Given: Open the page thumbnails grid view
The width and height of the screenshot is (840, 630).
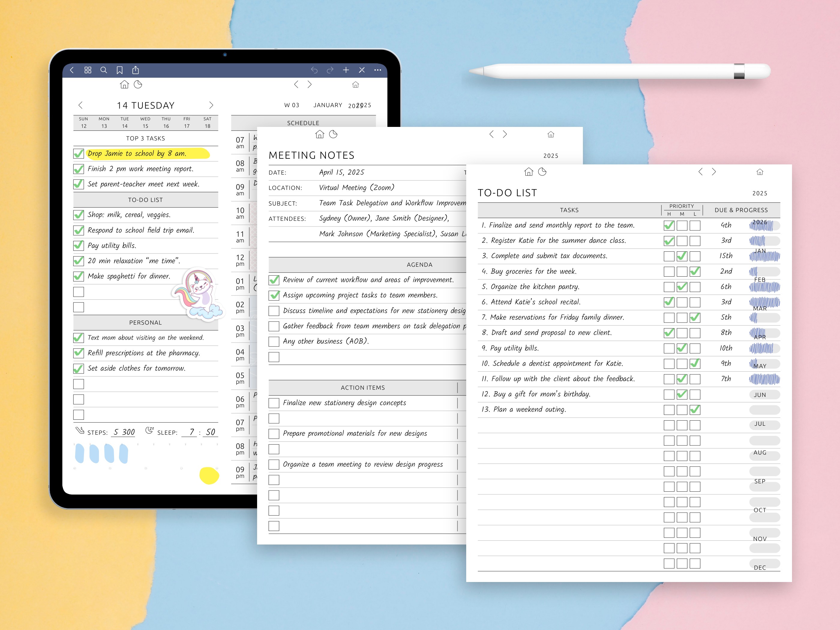Looking at the screenshot, I should 88,70.
